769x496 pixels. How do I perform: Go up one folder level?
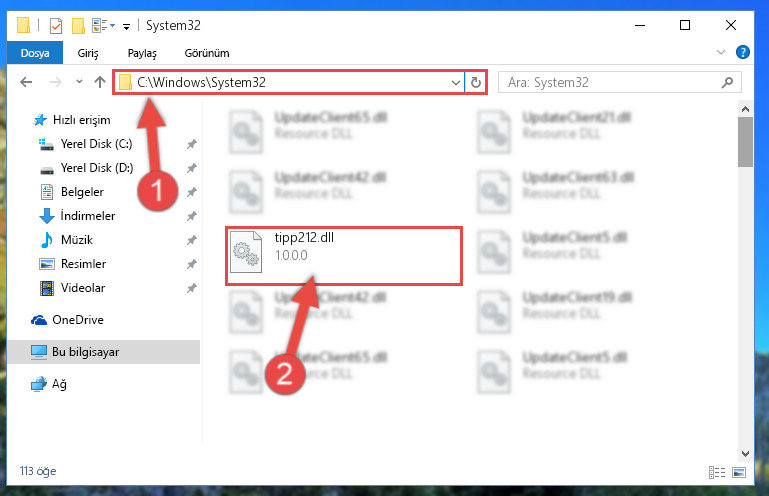[100, 82]
